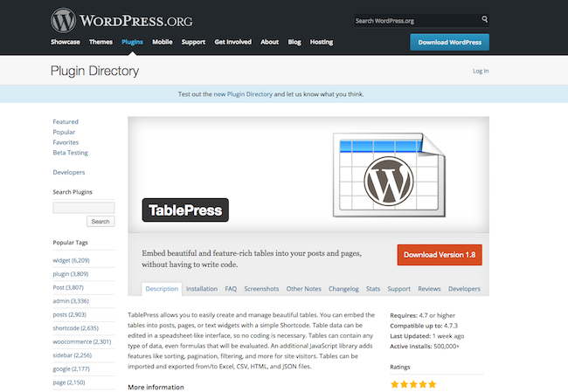Click Download Version 1.8 button
568x392 pixels.
[440, 255]
